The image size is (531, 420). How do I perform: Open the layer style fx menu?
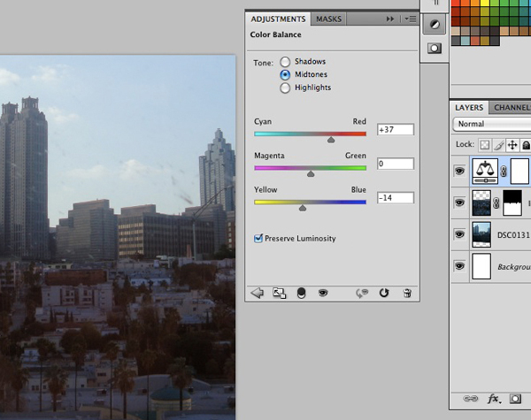(x=494, y=400)
